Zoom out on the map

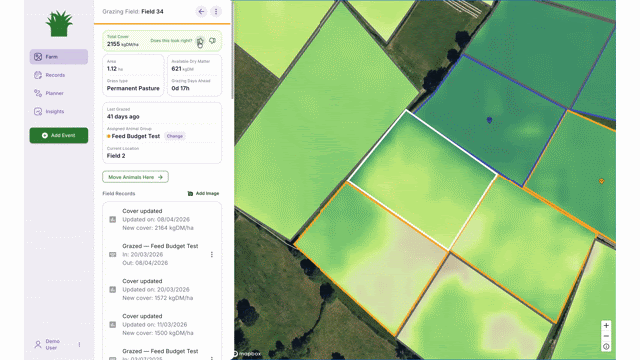point(606,336)
